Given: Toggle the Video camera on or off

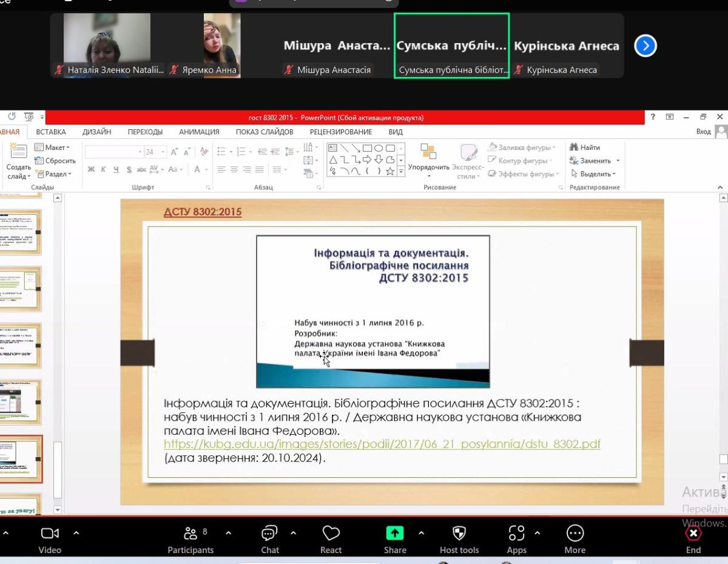Looking at the screenshot, I should click(x=50, y=534).
